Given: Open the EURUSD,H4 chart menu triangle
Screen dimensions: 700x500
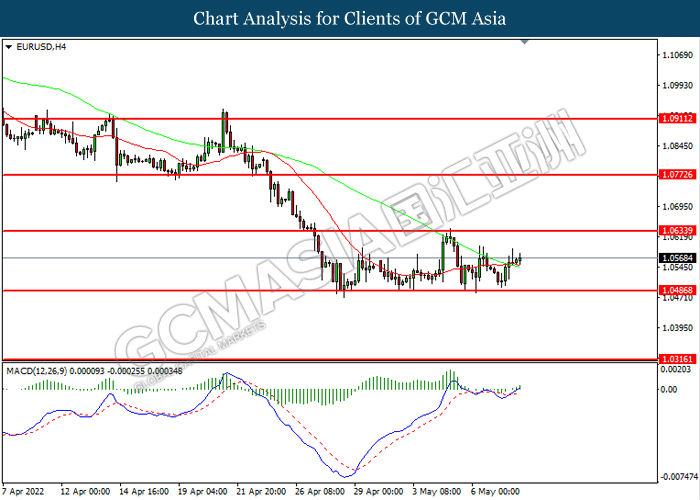Looking at the screenshot, I should (x=8, y=47).
